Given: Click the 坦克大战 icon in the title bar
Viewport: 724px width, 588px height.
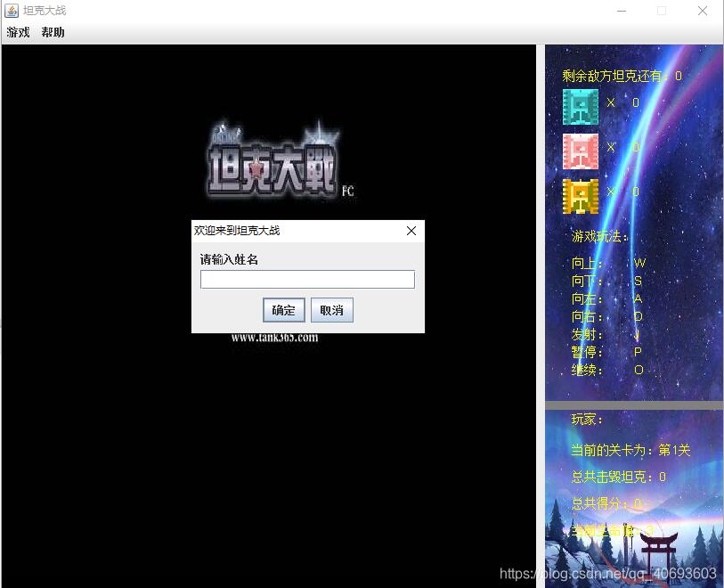Looking at the screenshot, I should (x=10, y=10).
